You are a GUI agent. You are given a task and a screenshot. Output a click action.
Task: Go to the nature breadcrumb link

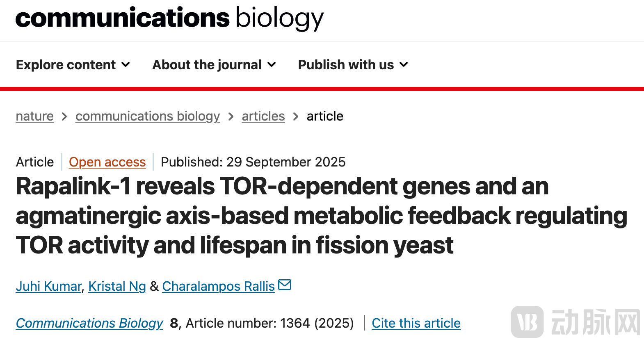click(x=34, y=116)
